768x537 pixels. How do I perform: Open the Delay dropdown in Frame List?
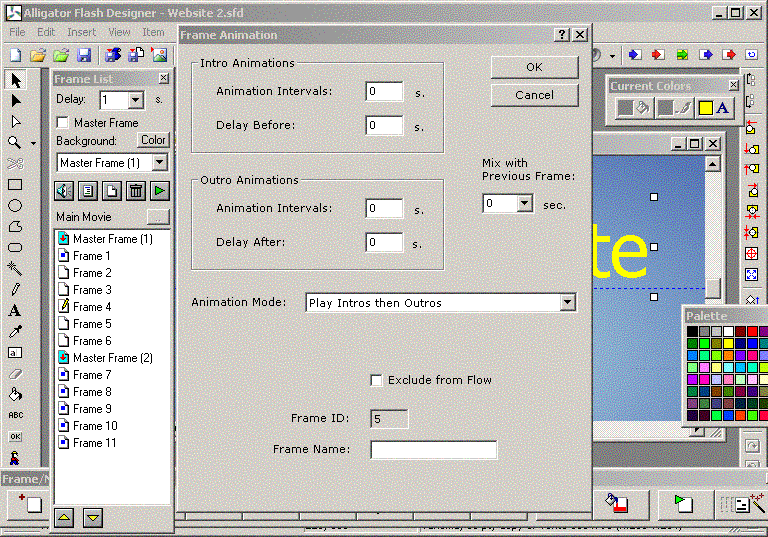136,100
